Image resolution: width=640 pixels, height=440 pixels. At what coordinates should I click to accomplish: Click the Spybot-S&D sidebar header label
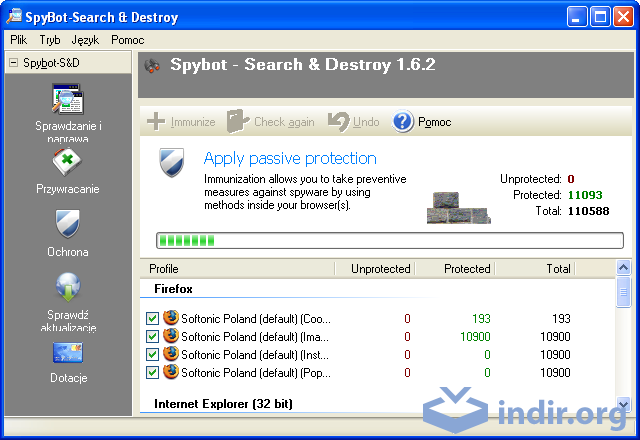click(51, 63)
